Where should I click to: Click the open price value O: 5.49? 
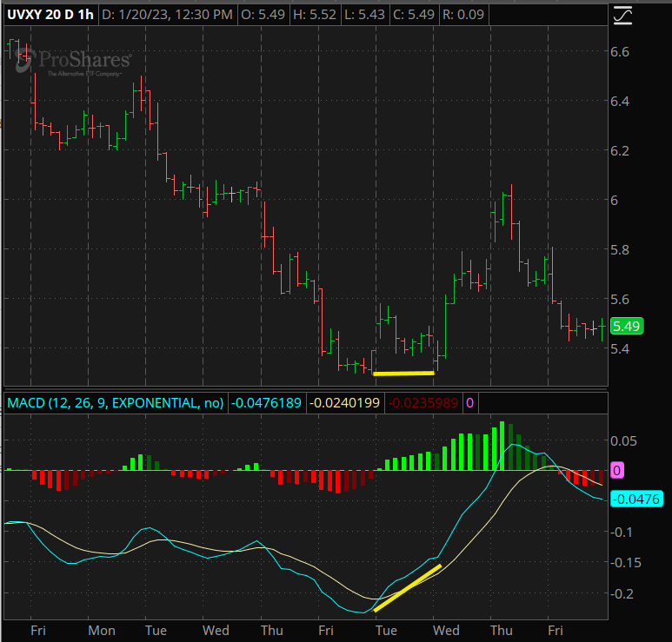pyautogui.click(x=263, y=15)
